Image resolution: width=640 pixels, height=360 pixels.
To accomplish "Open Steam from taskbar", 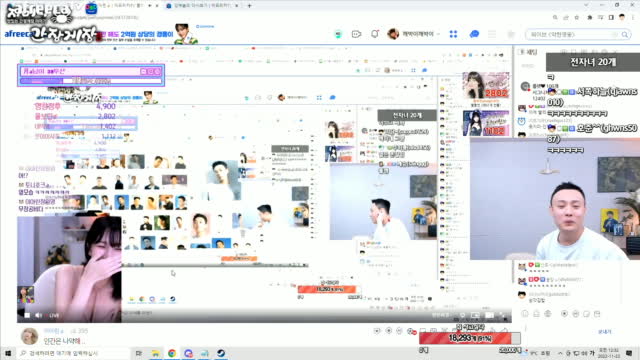I will pyautogui.click(x=221, y=353).
